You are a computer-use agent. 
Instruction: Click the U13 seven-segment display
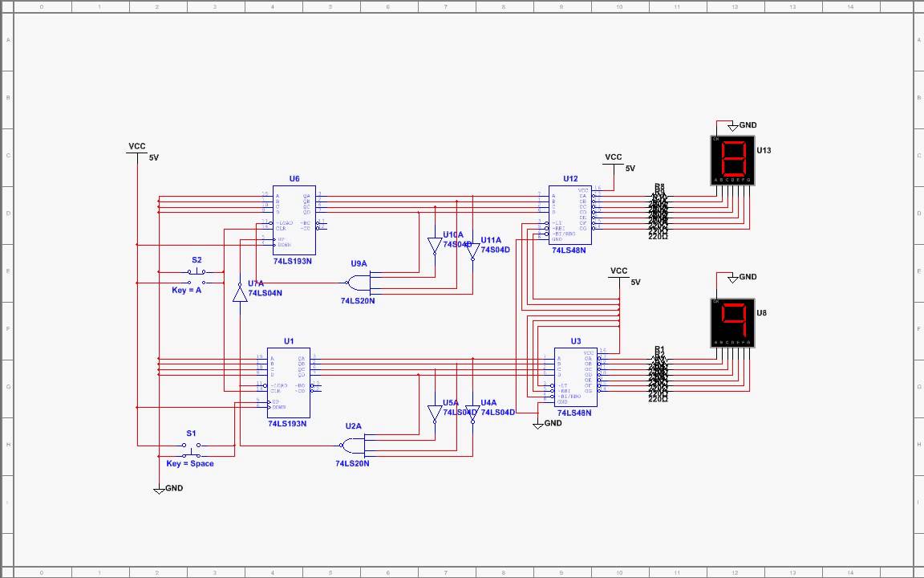click(x=732, y=161)
